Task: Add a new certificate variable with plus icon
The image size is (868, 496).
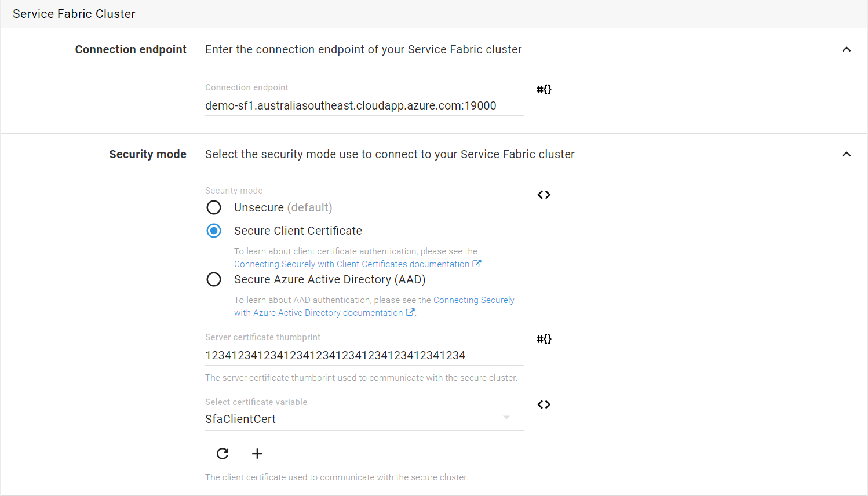Action: [x=257, y=454]
